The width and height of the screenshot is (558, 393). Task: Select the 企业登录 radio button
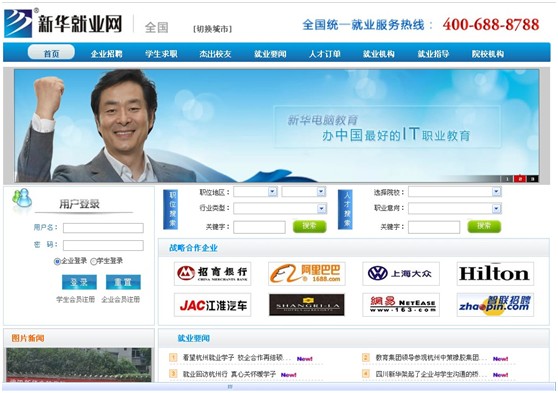coord(57,262)
